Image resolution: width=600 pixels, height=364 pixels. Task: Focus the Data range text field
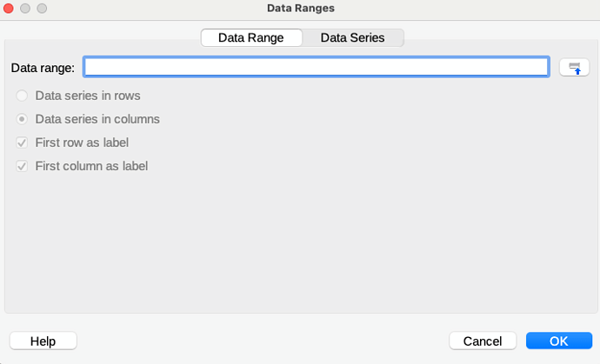(316, 68)
